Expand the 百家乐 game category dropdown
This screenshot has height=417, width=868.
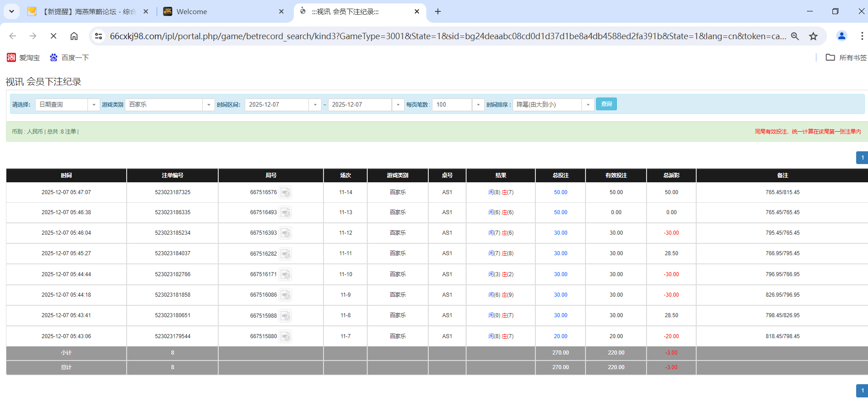pyautogui.click(x=209, y=104)
